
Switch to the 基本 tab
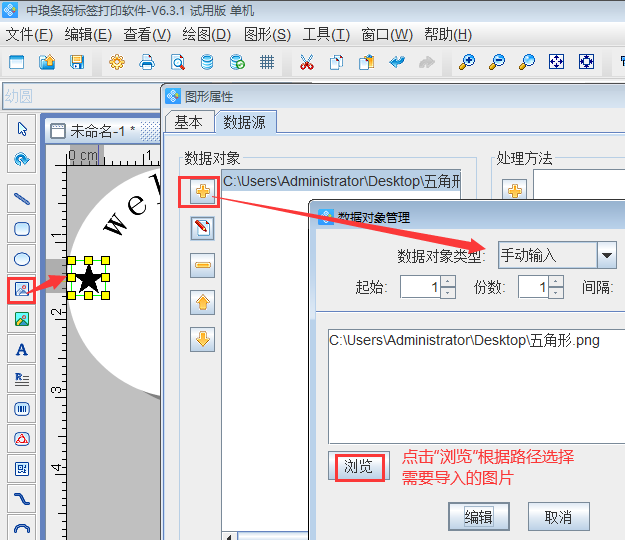(188, 122)
